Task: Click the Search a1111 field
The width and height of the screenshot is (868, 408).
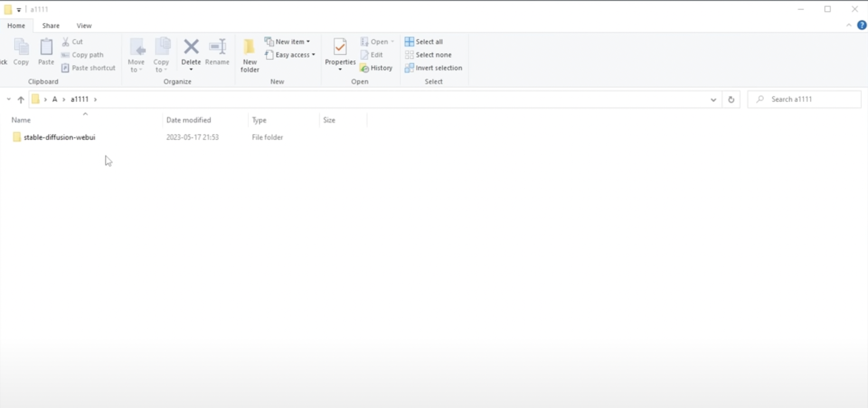Action: [804, 99]
